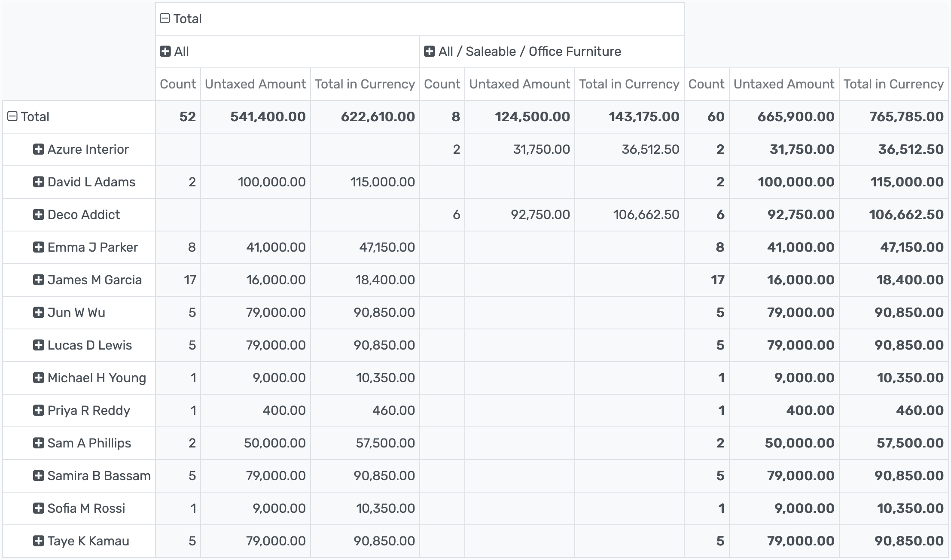951x560 pixels.
Task: Expand the Azure Interior row
Action: point(38,149)
